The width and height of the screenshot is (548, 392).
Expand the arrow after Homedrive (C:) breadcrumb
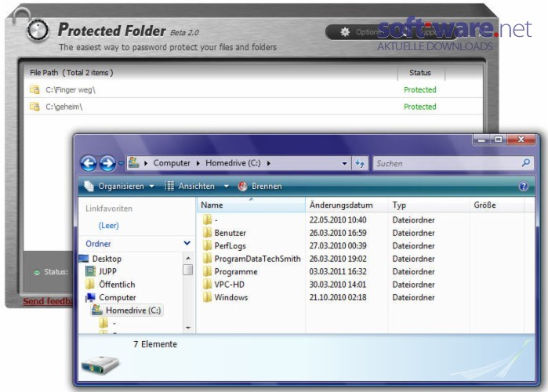click(x=268, y=163)
